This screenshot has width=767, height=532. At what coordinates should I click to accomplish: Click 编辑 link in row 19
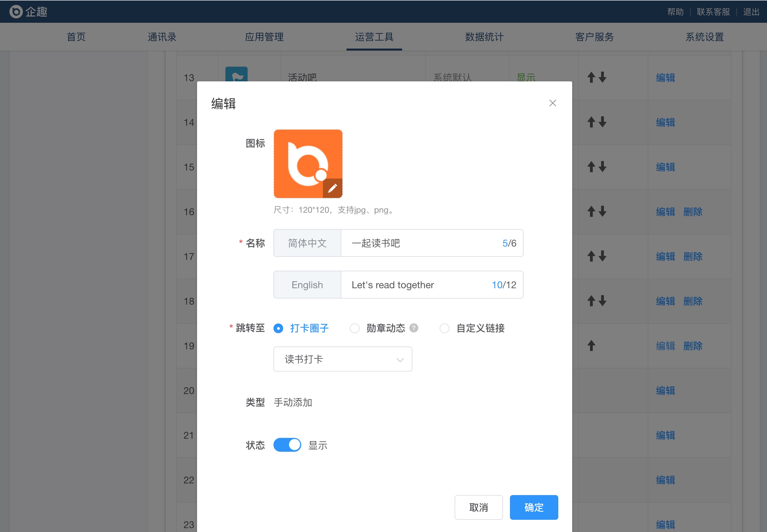point(665,346)
